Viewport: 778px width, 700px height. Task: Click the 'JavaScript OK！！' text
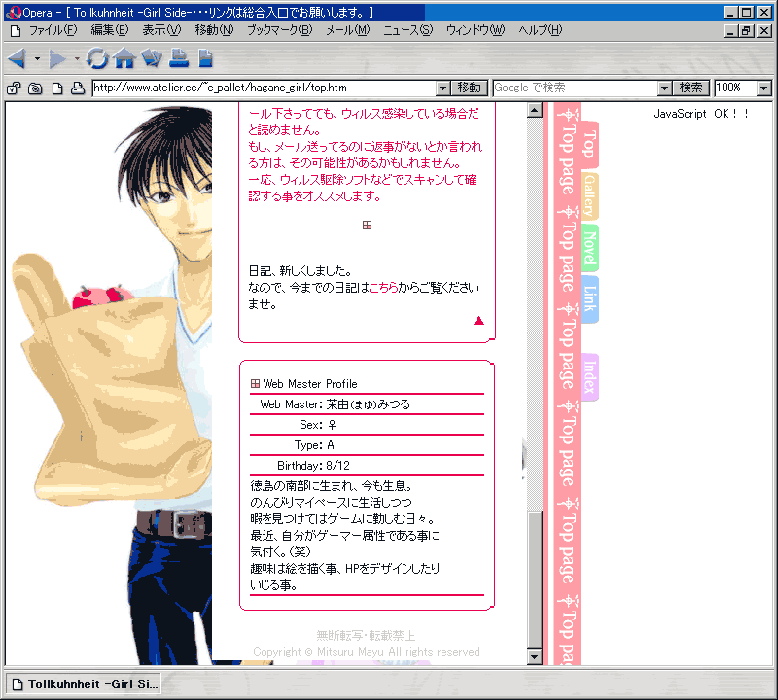click(x=700, y=114)
